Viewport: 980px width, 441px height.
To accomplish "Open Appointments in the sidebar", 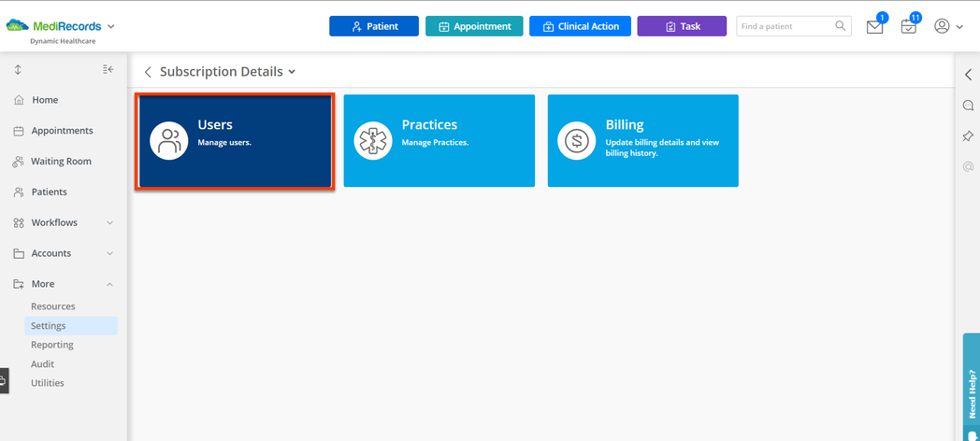I will coord(62,131).
